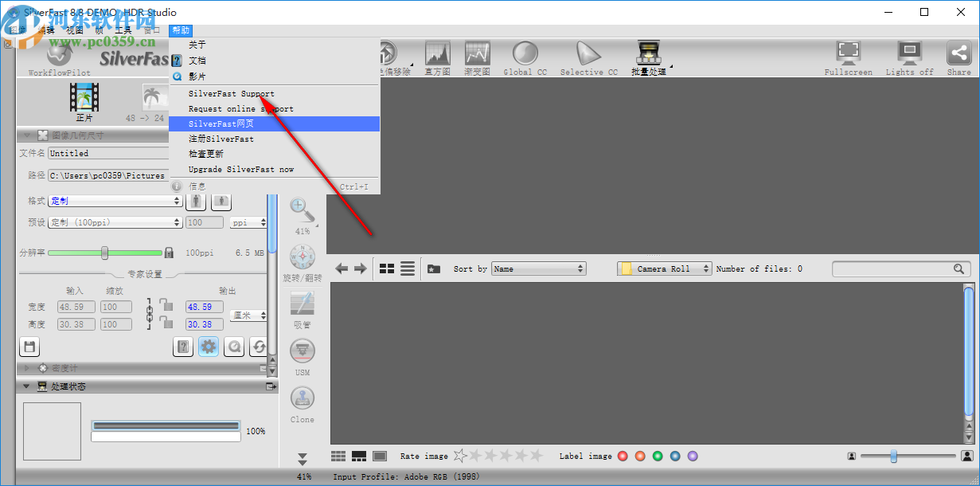Open the WorkflowPilot icon

click(58, 54)
